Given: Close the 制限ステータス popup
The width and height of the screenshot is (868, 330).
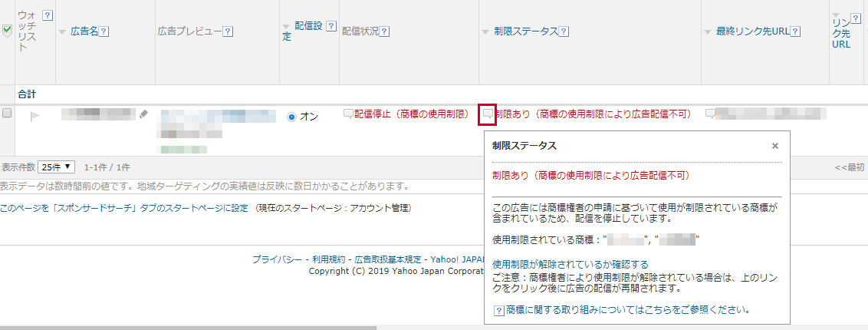Looking at the screenshot, I should pos(774,146).
